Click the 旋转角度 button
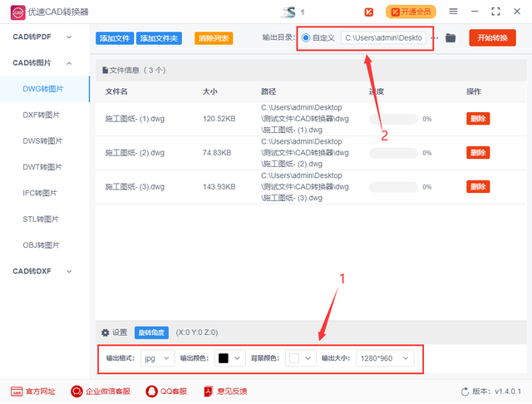This screenshot has height=404, width=532. pyautogui.click(x=151, y=333)
